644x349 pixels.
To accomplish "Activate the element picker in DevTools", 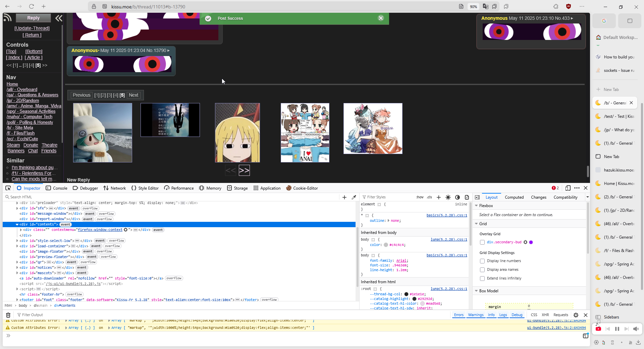I will (8, 188).
